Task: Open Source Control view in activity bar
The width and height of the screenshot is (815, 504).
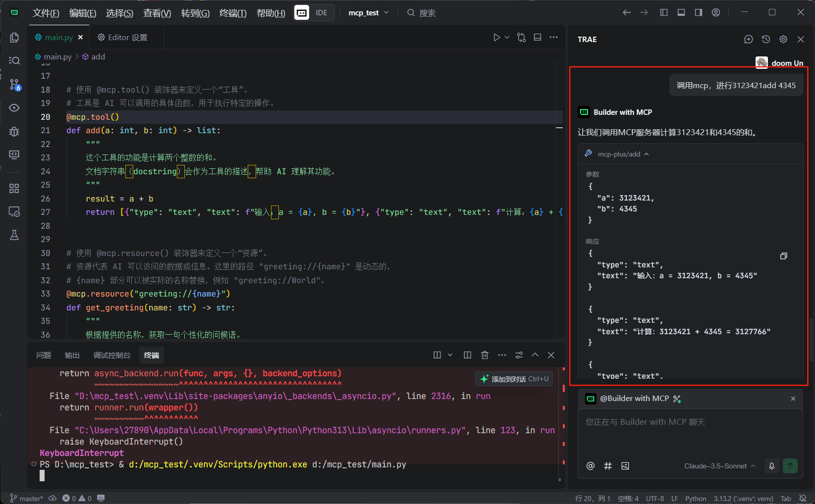Action: 14,85
